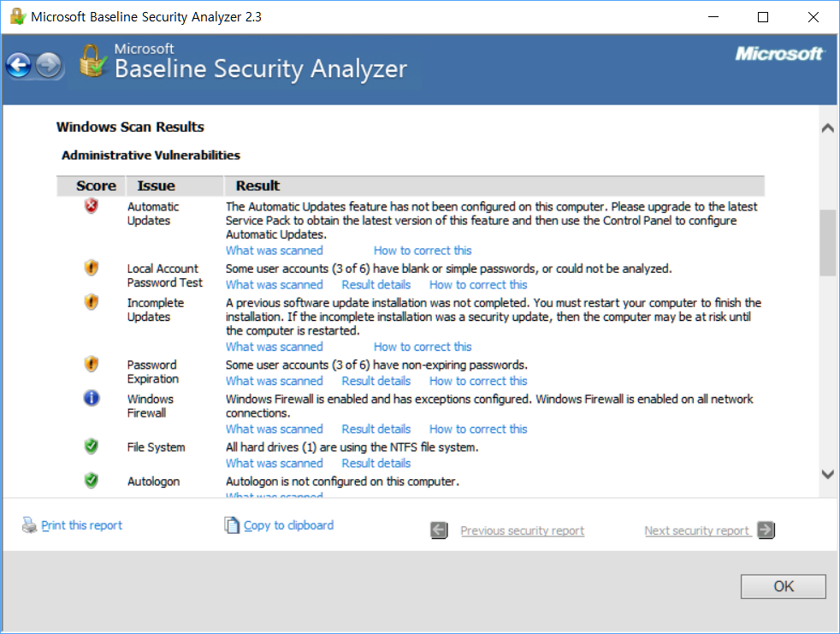Image resolution: width=840 pixels, height=634 pixels.
Task: Open How to correct this for Local Account Password
Action: pyautogui.click(x=478, y=285)
